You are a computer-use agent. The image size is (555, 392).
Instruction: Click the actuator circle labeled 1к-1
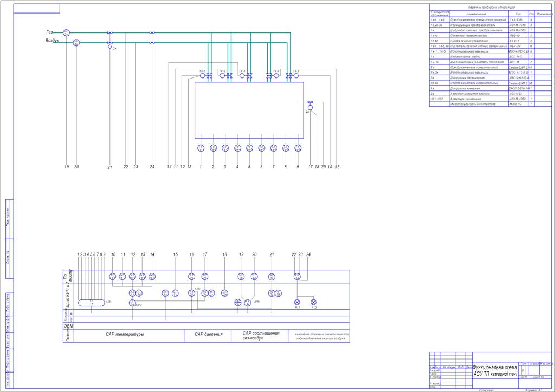pyautogui.click(x=203, y=76)
